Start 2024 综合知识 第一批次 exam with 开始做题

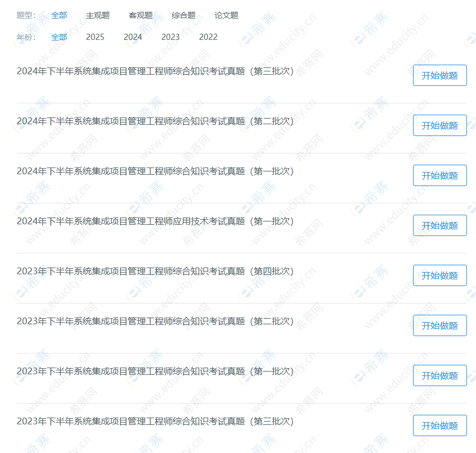click(x=439, y=175)
